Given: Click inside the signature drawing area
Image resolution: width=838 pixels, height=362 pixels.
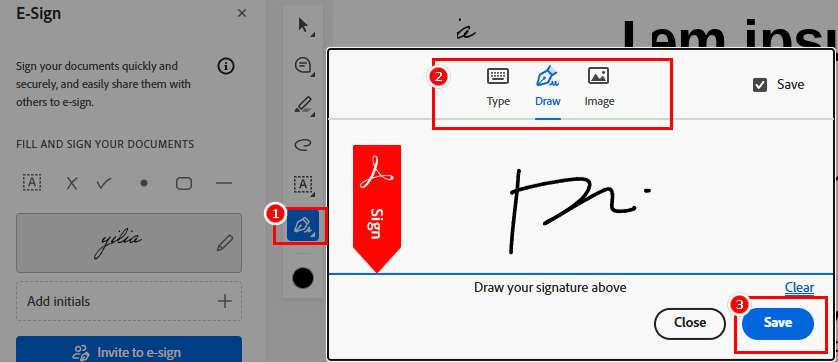Looking at the screenshot, I should click(x=580, y=196).
